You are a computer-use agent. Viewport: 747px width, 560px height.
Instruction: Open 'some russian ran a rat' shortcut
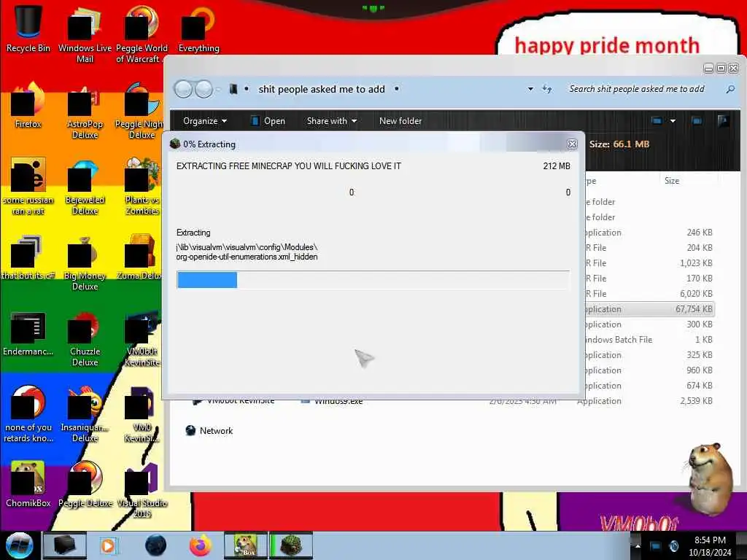(x=28, y=186)
